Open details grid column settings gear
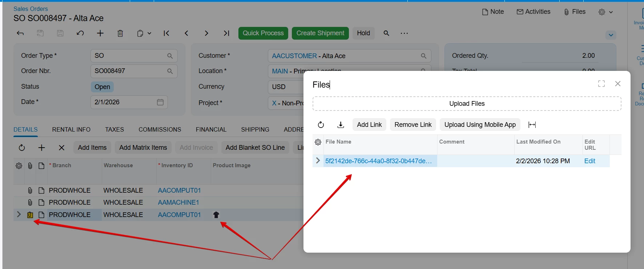Viewport: 644px width, 269px height. (x=19, y=166)
